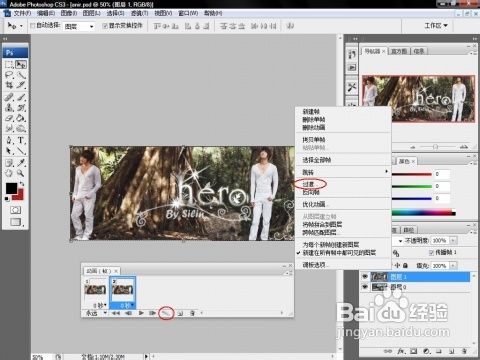Viewport: 480px width, 360px height.
Task: Choose Optimize Animation menu entry
Action: point(314,204)
